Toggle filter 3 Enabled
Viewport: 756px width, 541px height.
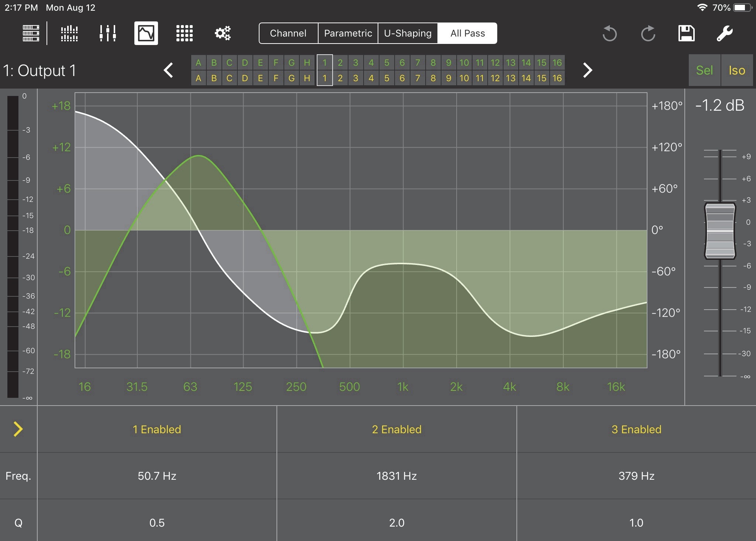[x=636, y=429]
